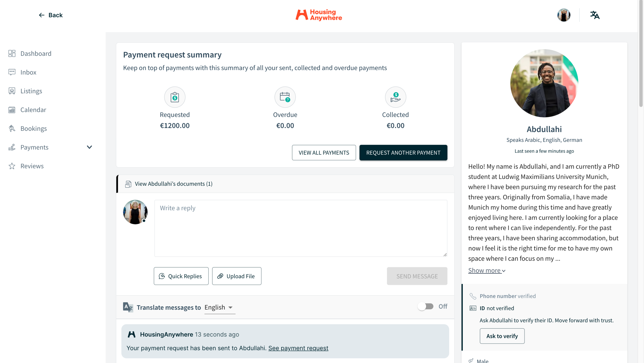
Task: Select the Dashboard icon
Action: coord(12,53)
